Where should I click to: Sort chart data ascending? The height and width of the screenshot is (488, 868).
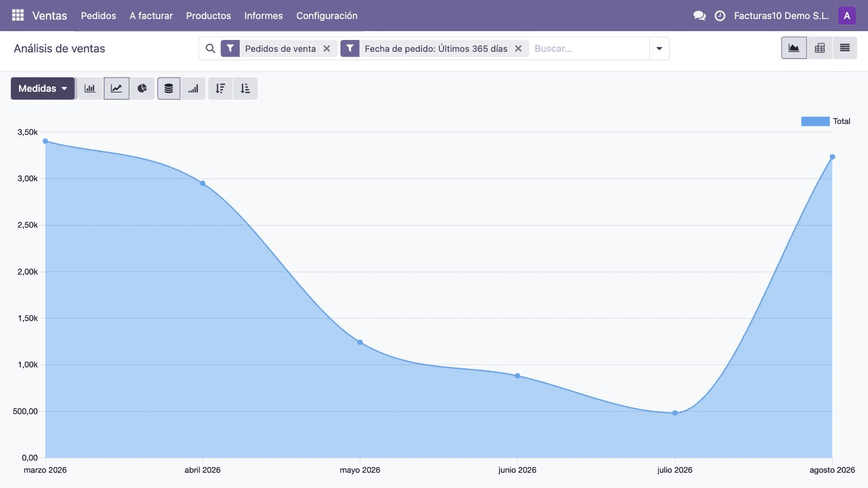tap(245, 89)
